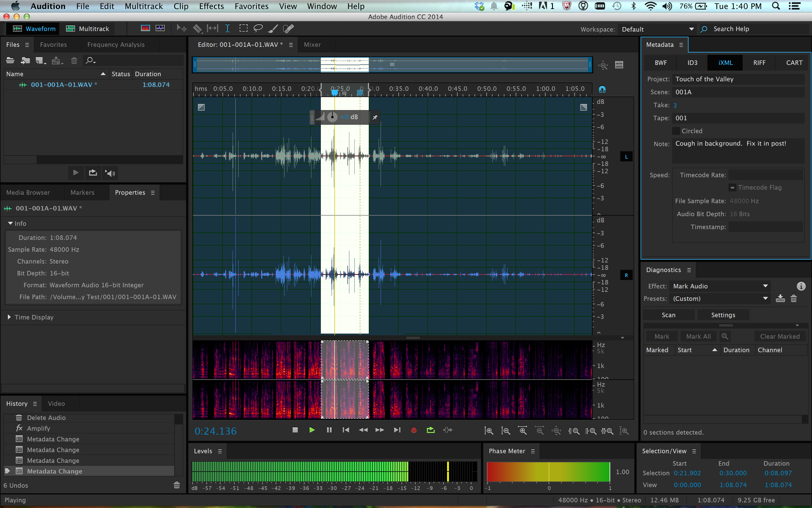Toggle right channel R button

(x=626, y=275)
